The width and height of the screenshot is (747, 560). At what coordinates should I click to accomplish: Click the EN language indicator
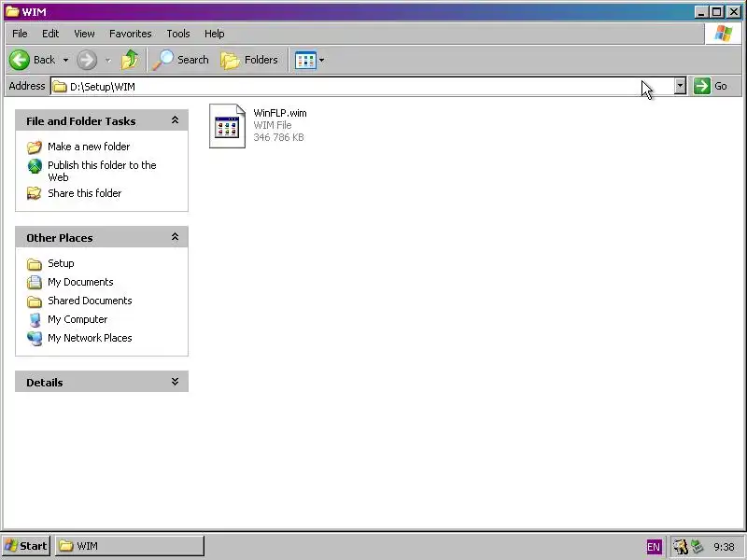point(654,547)
